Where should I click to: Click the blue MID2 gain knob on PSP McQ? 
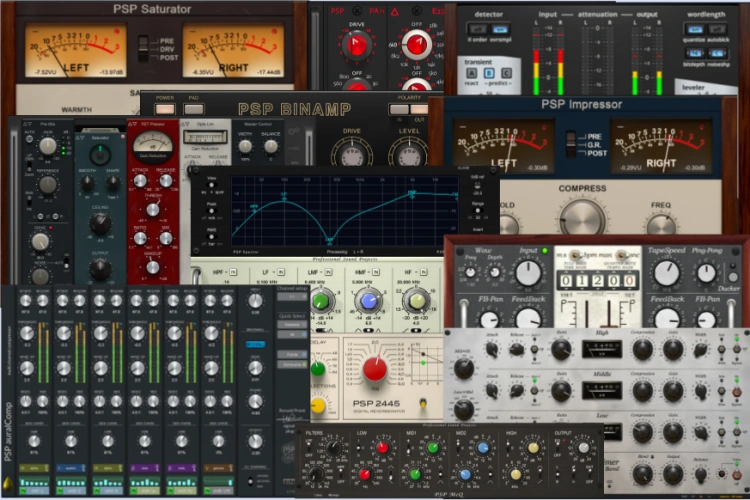point(483,448)
